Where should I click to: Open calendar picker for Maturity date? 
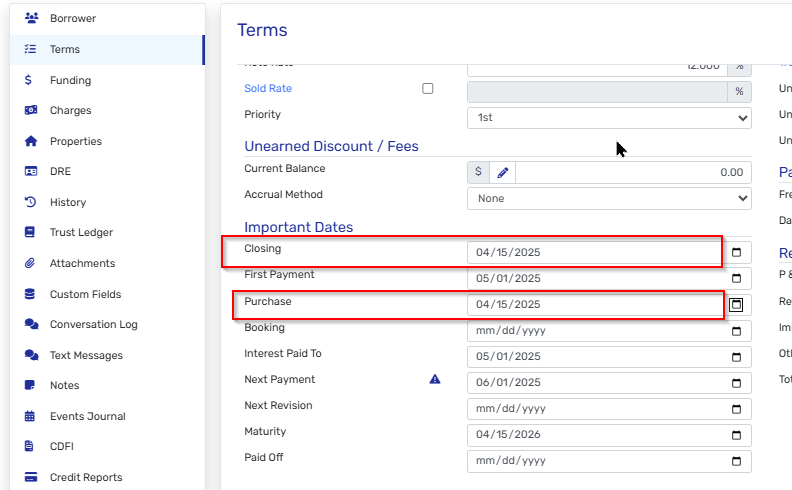coord(737,436)
